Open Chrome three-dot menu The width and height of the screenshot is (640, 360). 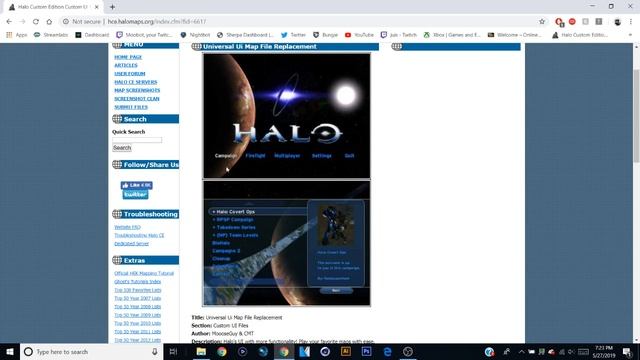click(x=631, y=22)
